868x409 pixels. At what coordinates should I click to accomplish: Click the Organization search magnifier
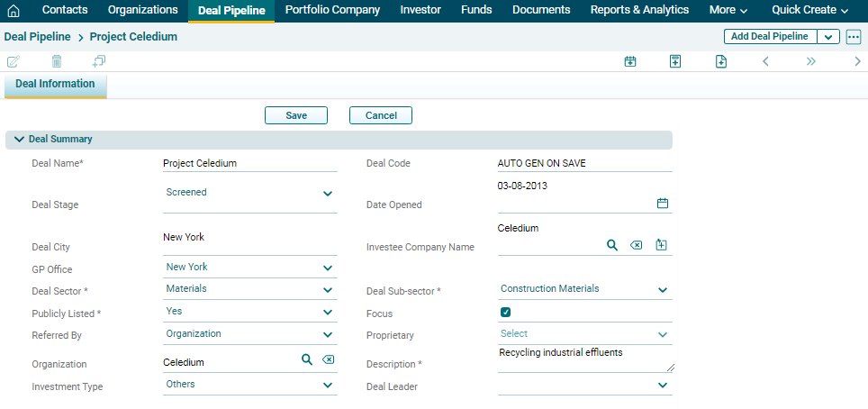306,359
